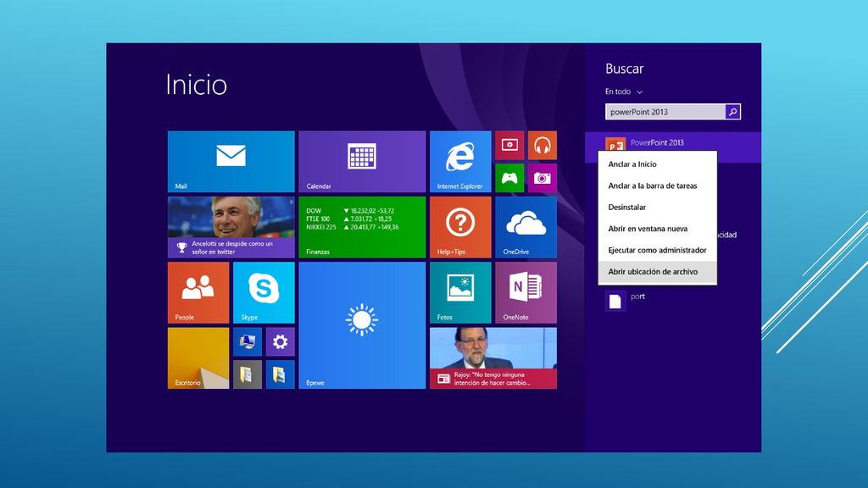Open the Escritorio desktop tile
Image resolution: width=868 pixels, height=488 pixels.
coord(198,358)
